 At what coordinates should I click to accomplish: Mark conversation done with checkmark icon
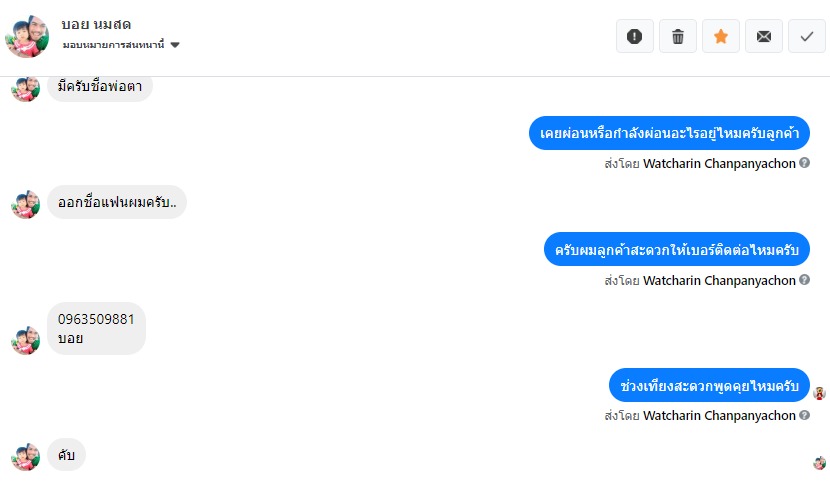tap(807, 36)
